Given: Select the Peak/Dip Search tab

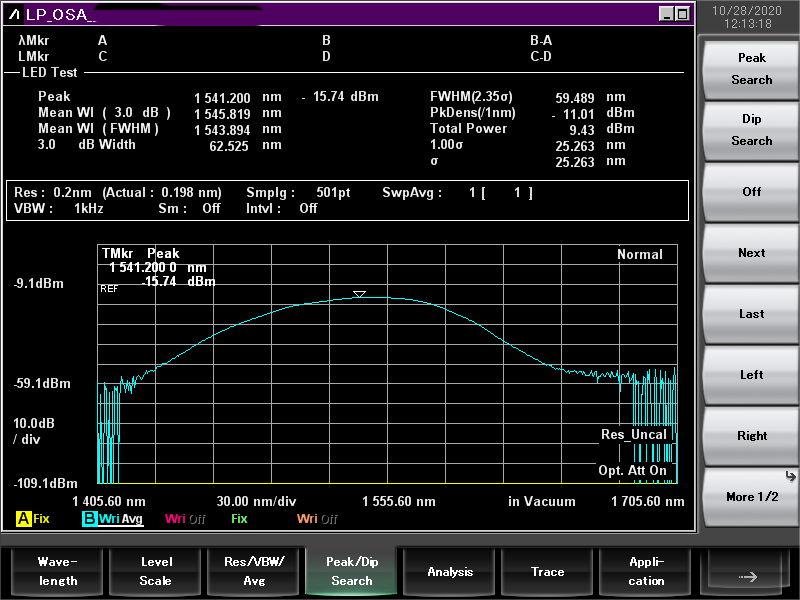Looking at the screenshot, I should [x=352, y=572].
